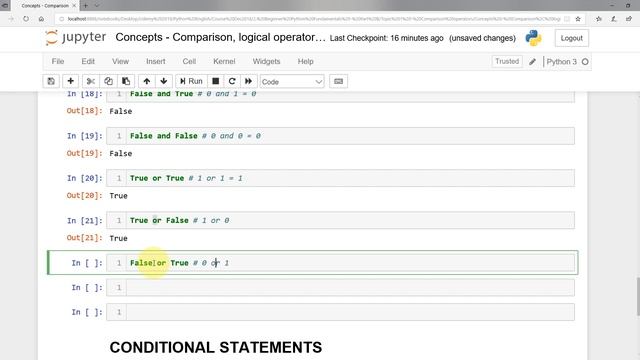Click the last empty code cell

[x=340, y=312]
